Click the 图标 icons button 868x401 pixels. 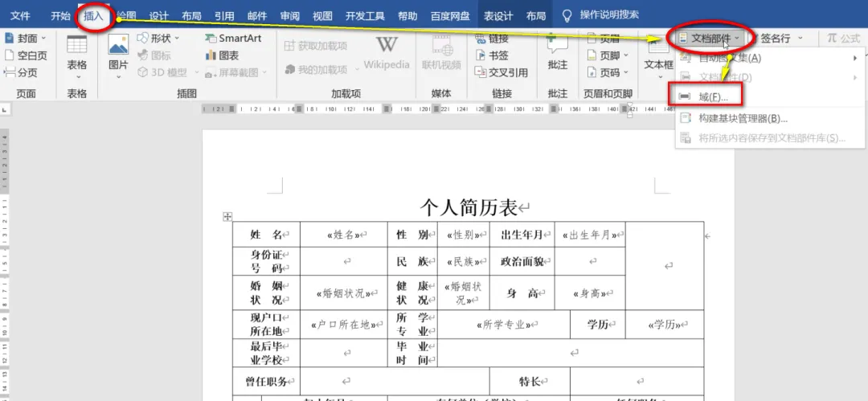coord(154,55)
